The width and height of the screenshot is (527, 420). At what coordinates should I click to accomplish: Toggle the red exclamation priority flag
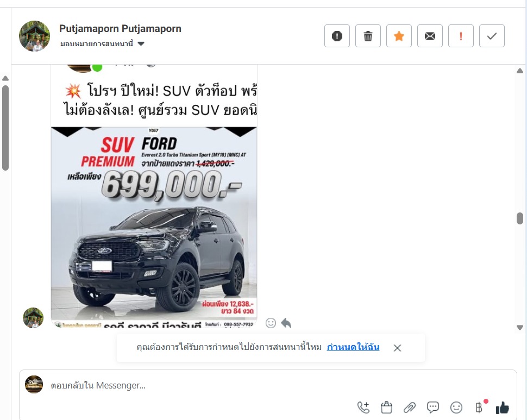pos(461,36)
